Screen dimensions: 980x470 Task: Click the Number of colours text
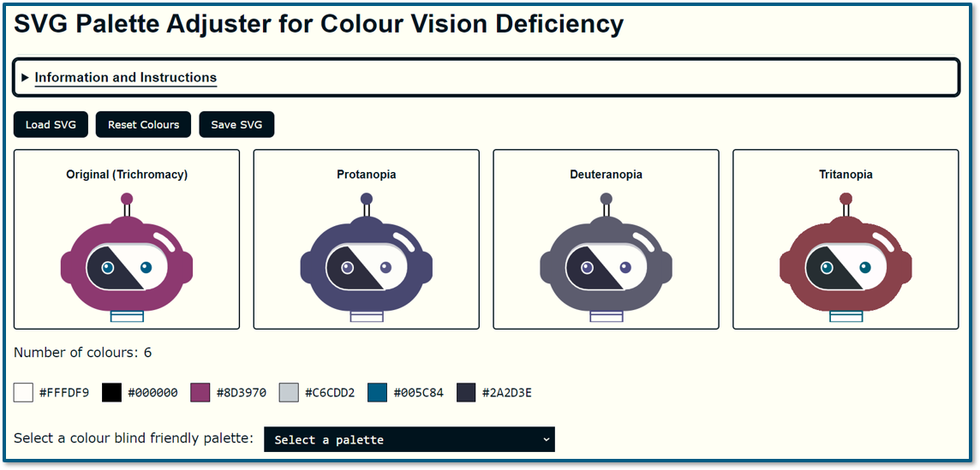pos(82,353)
